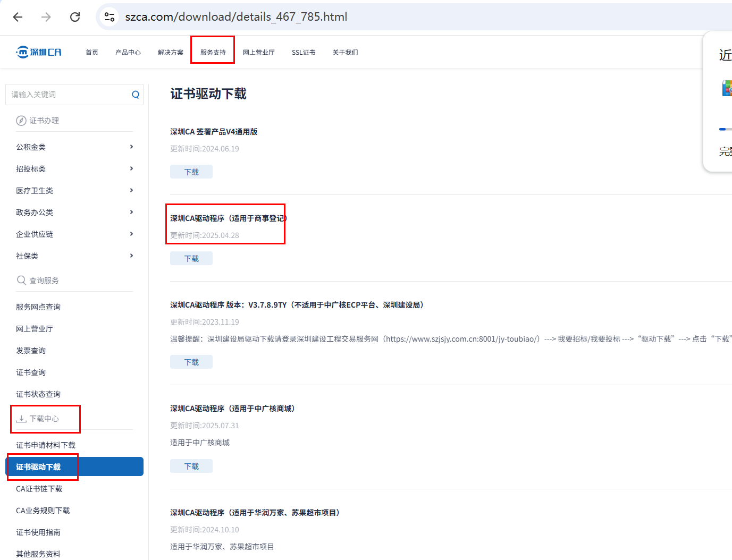
Task: Reload the page with refresh icon
Action: click(x=75, y=17)
